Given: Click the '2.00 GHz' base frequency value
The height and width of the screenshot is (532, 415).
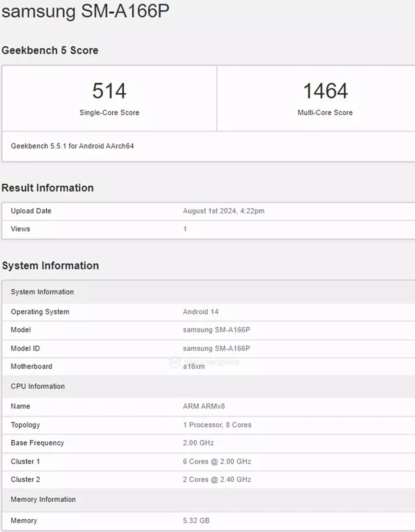Looking at the screenshot, I should point(198,443).
